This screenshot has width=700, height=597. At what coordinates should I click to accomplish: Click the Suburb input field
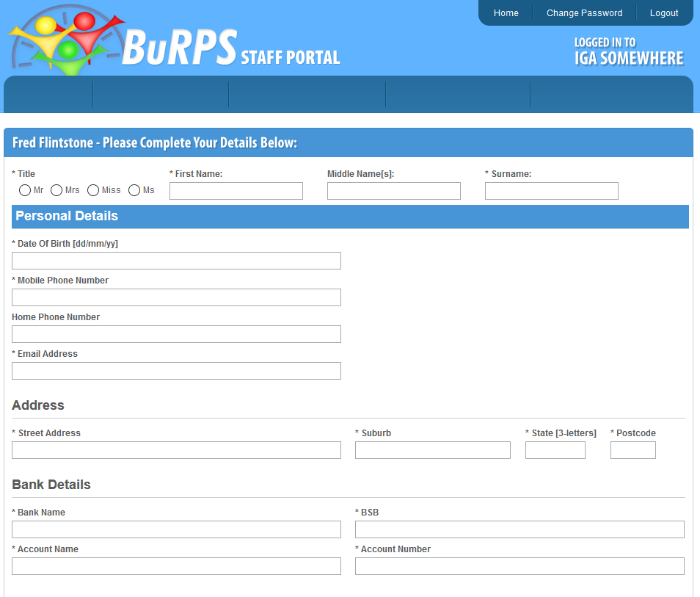(x=432, y=450)
